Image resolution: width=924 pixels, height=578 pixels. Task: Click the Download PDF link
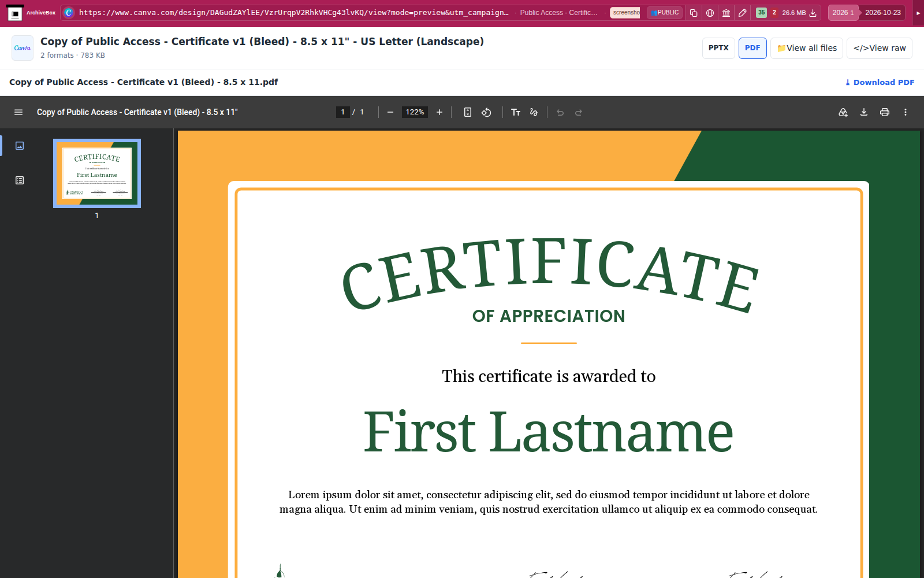(880, 82)
